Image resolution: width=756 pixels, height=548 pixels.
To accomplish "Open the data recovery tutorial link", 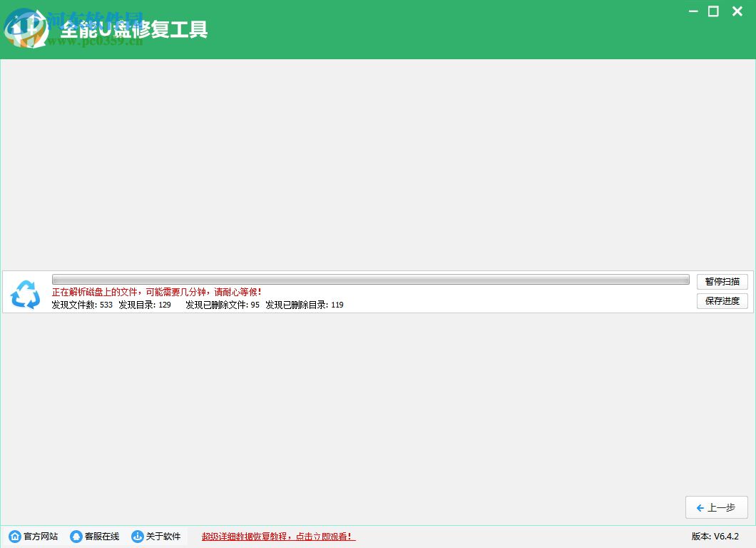I will pyautogui.click(x=277, y=536).
